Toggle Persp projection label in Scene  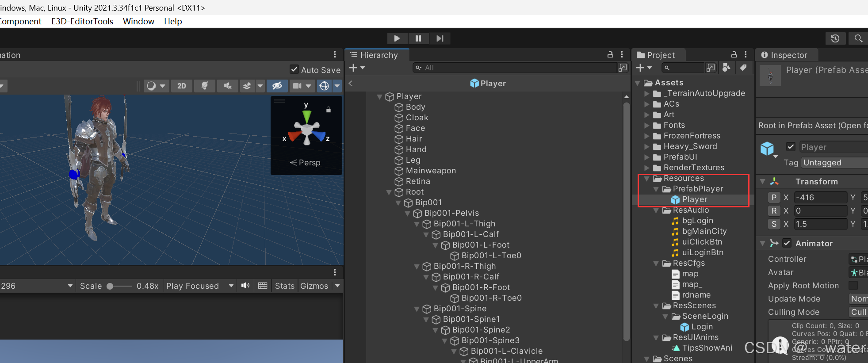(306, 163)
